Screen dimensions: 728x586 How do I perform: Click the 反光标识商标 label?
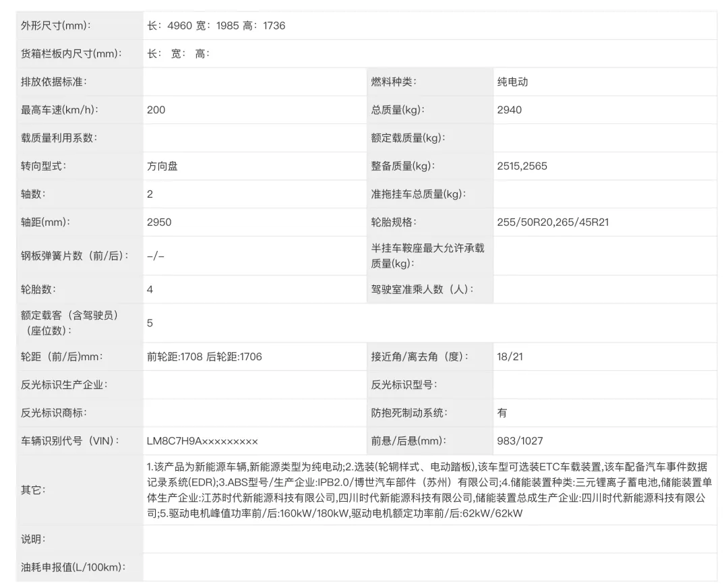(53, 413)
